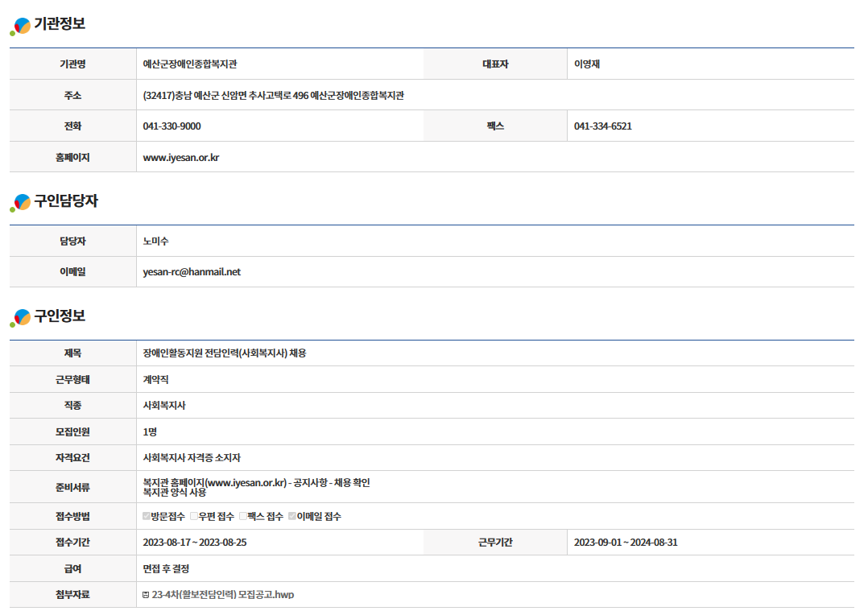This screenshot has width=868, height=611.
Task: Toggle the 방문접수 checkbox
Action: pos(147,516)
